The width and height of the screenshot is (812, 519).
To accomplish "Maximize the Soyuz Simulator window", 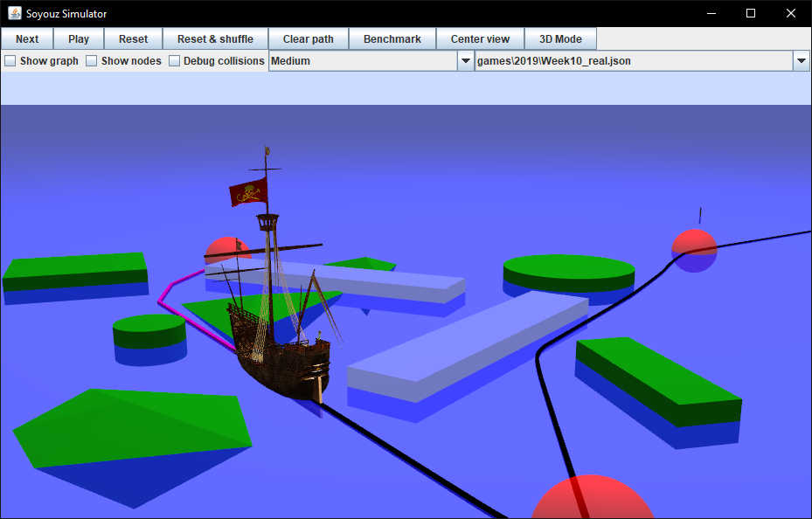I will point(750,13).
